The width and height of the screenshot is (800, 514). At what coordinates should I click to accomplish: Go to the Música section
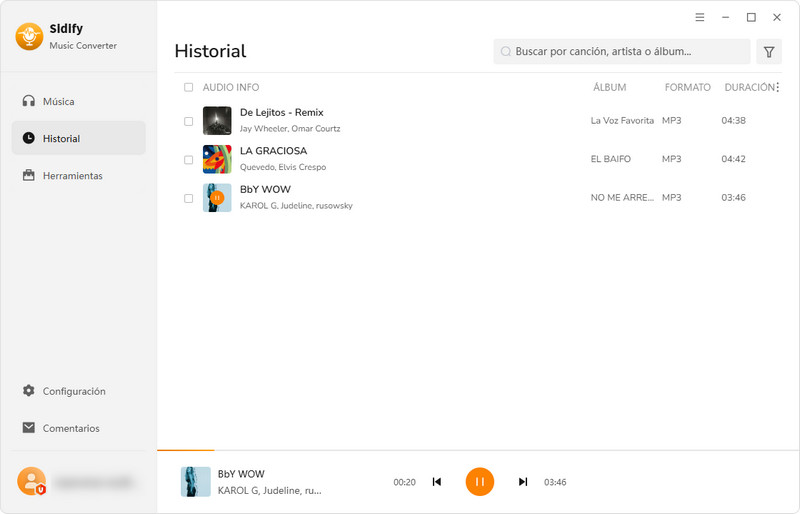tap(79, 101)
